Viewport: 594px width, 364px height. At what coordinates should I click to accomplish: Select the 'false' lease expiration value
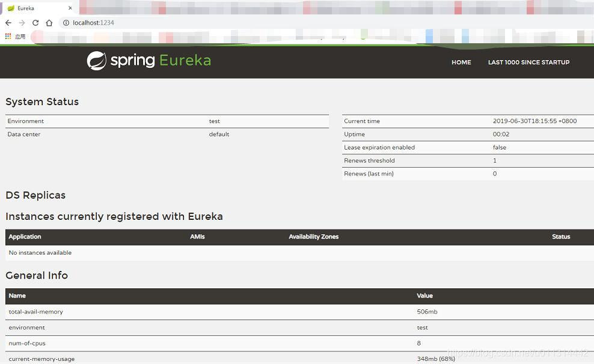click(x=499, y=148)
